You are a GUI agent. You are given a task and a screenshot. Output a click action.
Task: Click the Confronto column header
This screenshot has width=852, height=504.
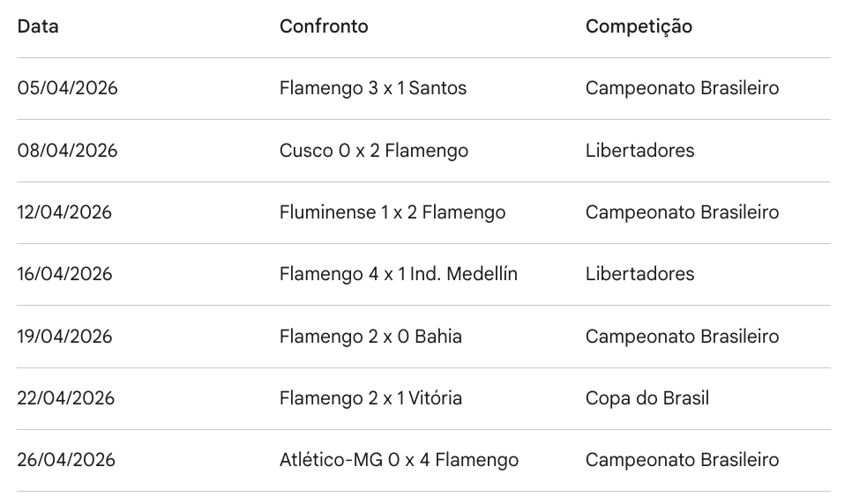click(324, 26)
